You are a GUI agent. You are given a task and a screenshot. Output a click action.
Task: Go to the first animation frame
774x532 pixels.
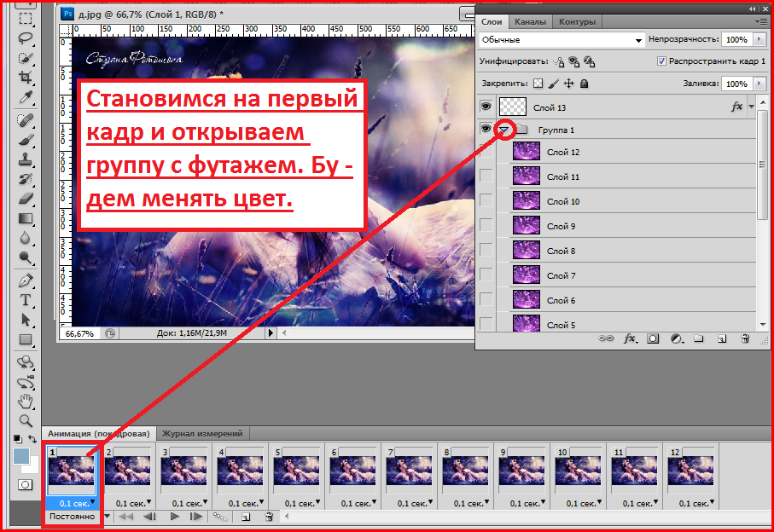coord(126,516)
